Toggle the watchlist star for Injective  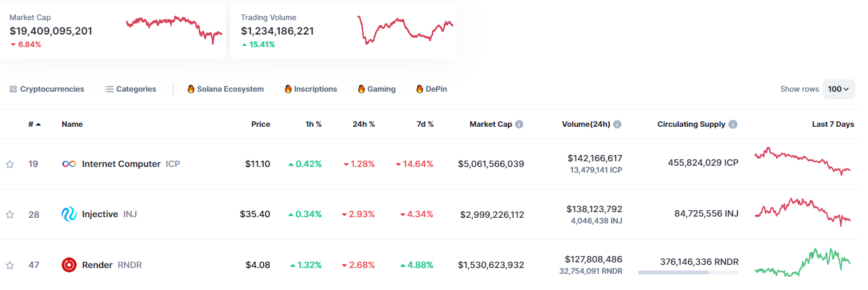pyautogui.click(x=10, y=215)
